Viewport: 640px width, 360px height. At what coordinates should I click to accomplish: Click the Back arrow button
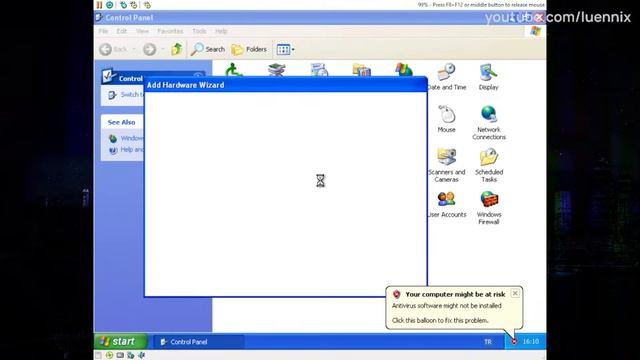105,49
